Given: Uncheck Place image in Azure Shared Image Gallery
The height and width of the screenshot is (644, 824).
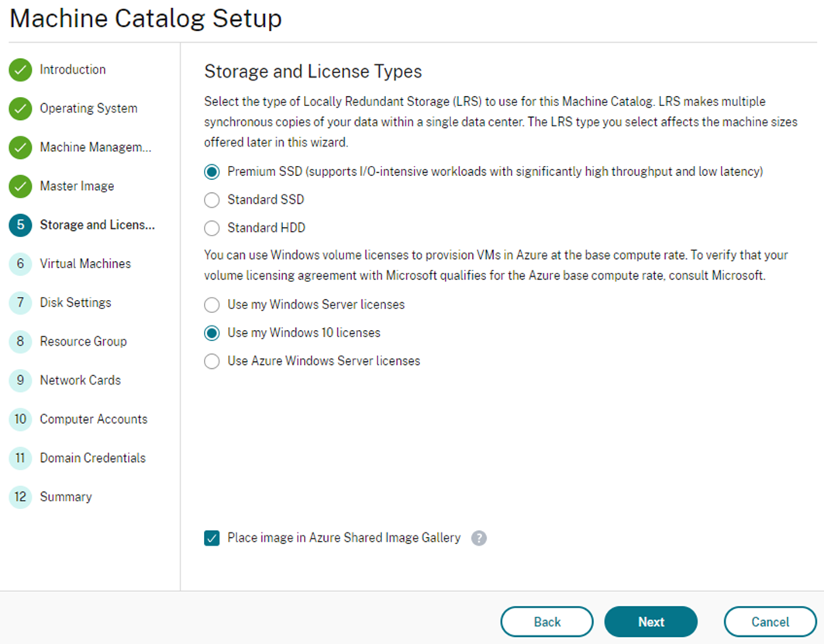Looking at the screenshot, I should 212,538.
